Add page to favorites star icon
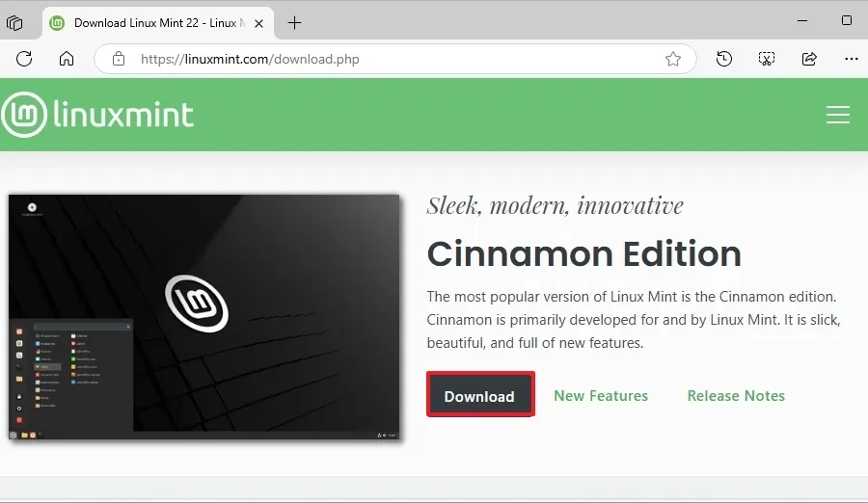Image resolution: width=868 pixels, height=503 pixels. (672, 59)
